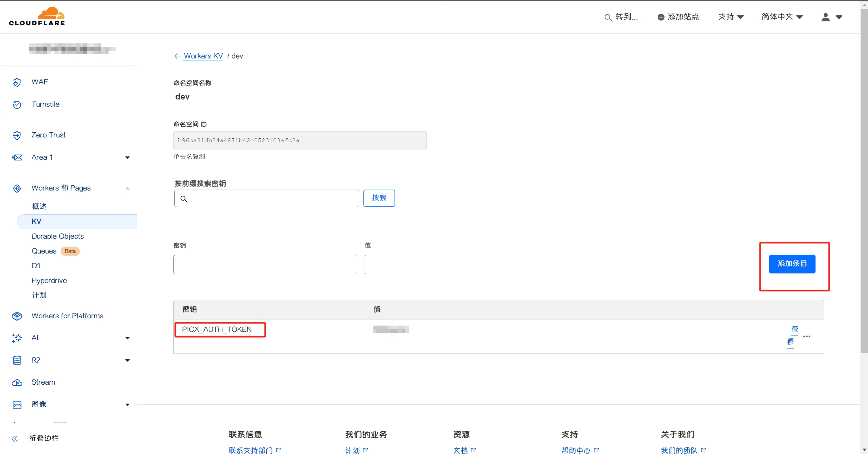Click the 搜索 button

click(x=379, y=198)
